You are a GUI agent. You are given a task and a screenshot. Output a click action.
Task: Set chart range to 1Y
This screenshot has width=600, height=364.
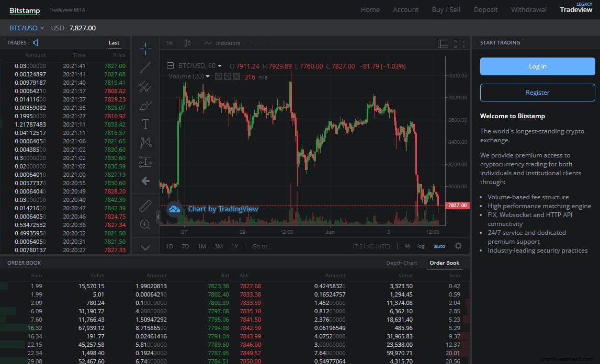[x=234, y=246]
